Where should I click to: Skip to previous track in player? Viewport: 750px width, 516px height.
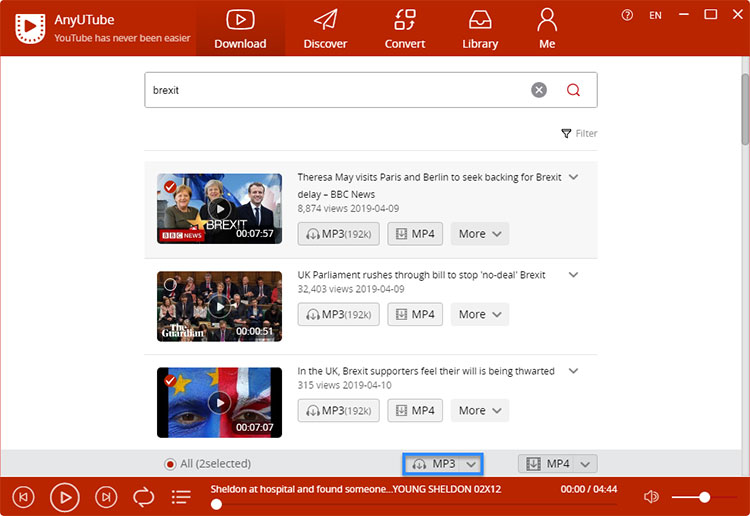23,497
